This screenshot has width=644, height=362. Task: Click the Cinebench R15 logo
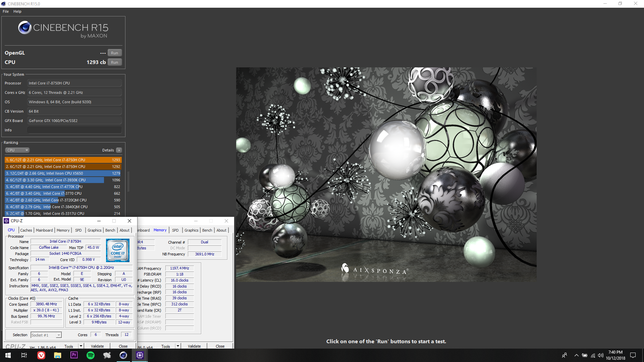[x=63, y=29]
